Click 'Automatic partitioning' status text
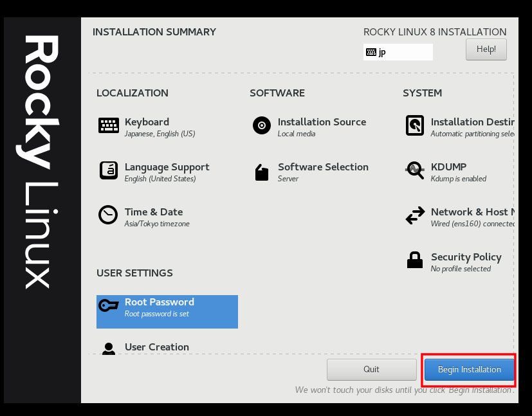This screenshot has width=532, height=416. (472, 134)
